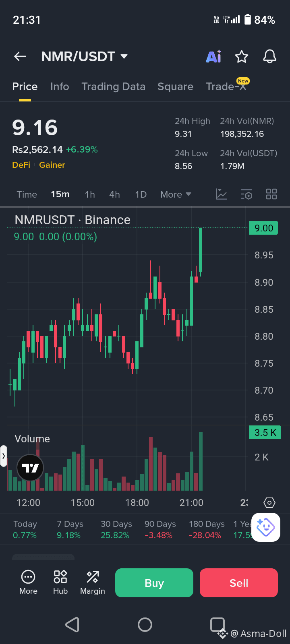Image resolution: width=290 pixels, height=644 pixels.
Task: Open the DeFi category tag
Action: tap(21, 165)
